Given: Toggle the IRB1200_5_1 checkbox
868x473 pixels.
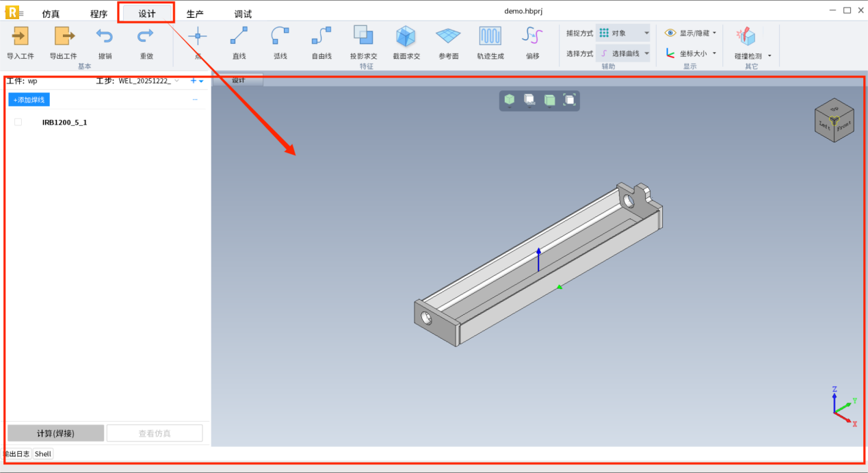Looking at the screenshot, I should tap(18, 122).
